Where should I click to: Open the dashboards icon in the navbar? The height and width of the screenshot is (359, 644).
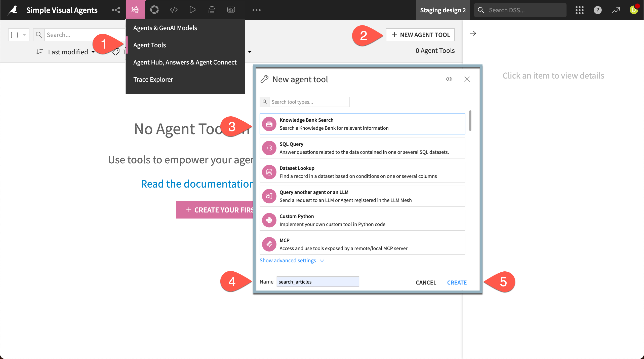click(231, 10)
